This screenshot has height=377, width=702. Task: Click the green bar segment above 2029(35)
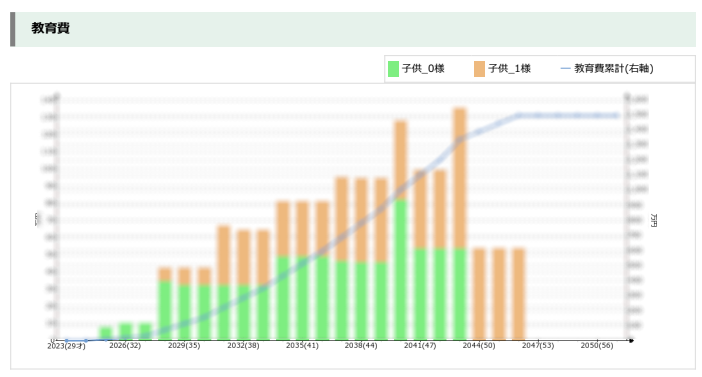pos(184,312)
